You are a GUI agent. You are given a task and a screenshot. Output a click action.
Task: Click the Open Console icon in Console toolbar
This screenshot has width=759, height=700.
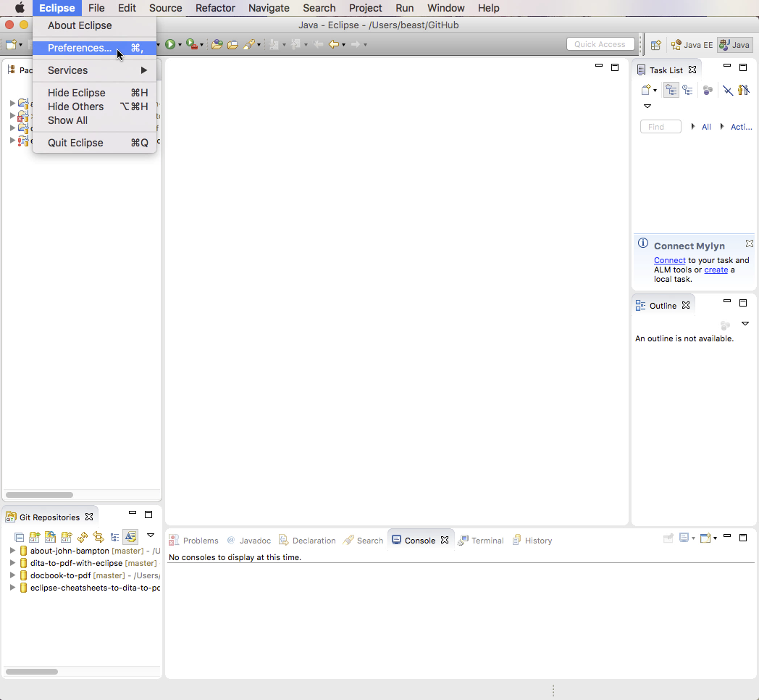click(x=705, y=538)
